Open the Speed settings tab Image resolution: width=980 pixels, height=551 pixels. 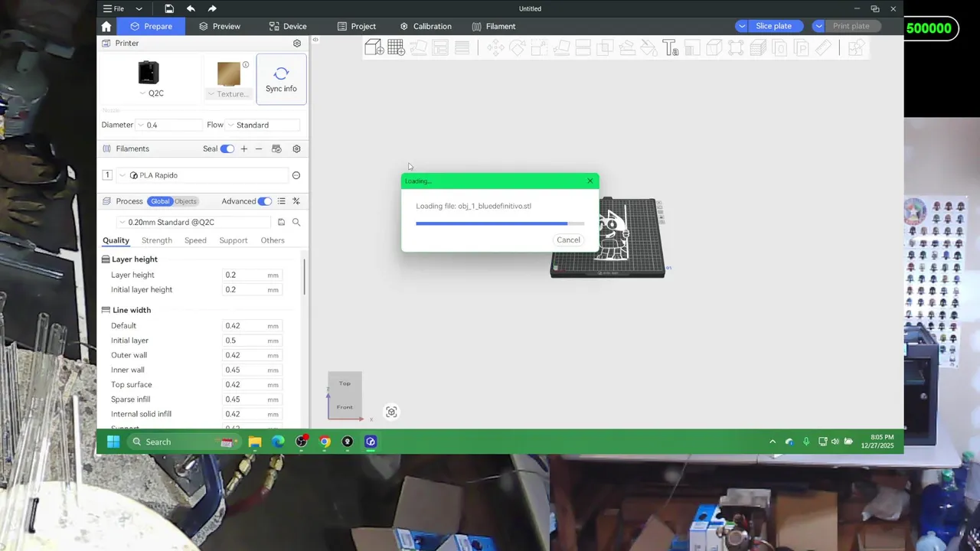pyautogui.click(x=195, y=240)
